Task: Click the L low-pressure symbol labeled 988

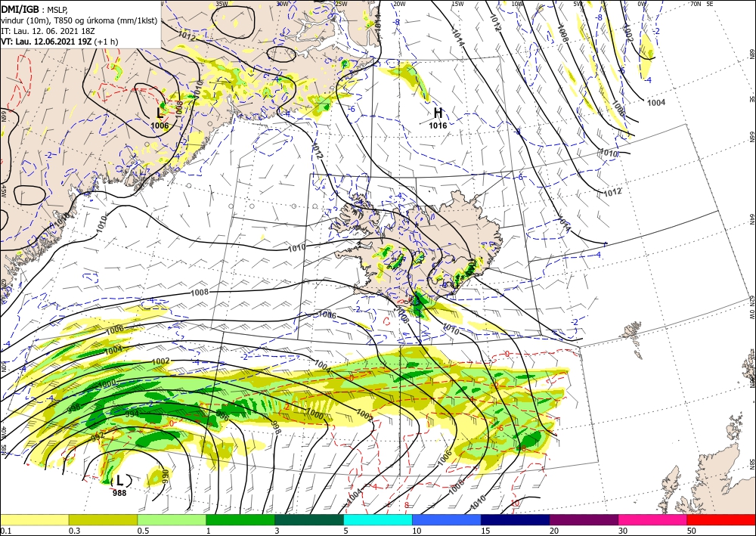Action: coord(120,480)
